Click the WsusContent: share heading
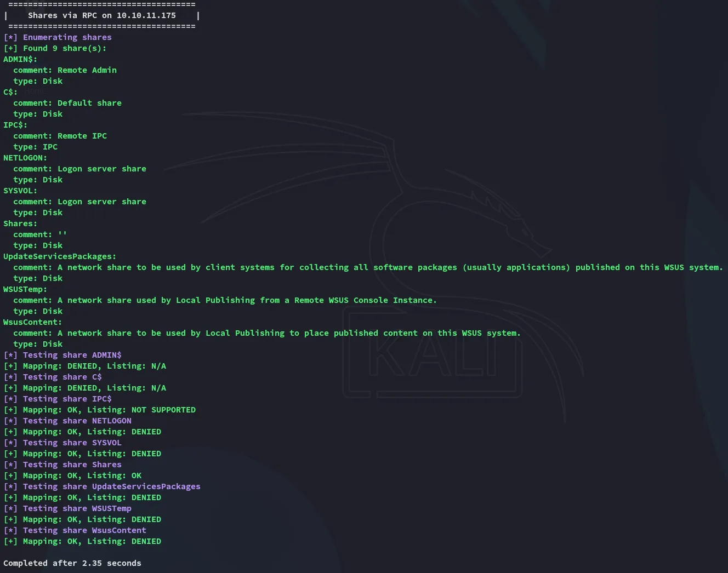 (x=32, y=322)
